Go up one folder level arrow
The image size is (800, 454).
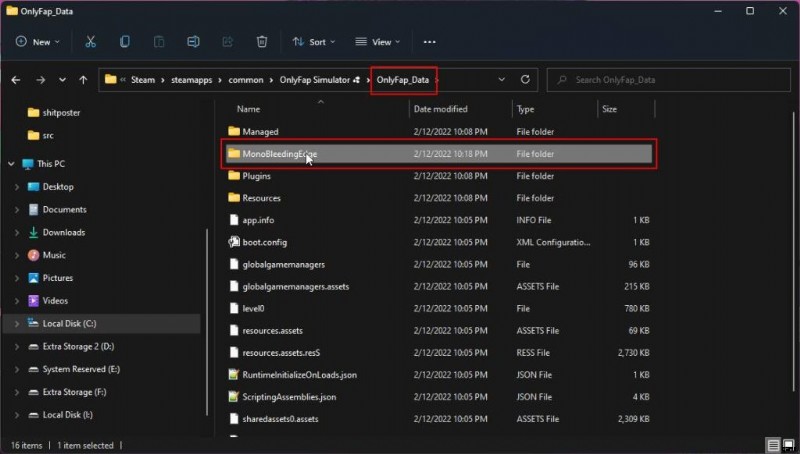coord(83,80)
